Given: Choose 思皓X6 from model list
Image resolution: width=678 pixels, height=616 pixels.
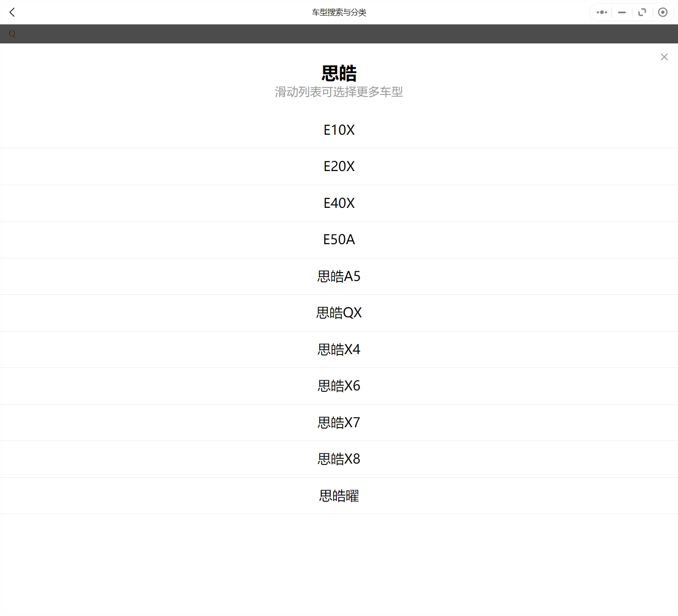Looking at the screenshot, I should click(x=339, y=386).
